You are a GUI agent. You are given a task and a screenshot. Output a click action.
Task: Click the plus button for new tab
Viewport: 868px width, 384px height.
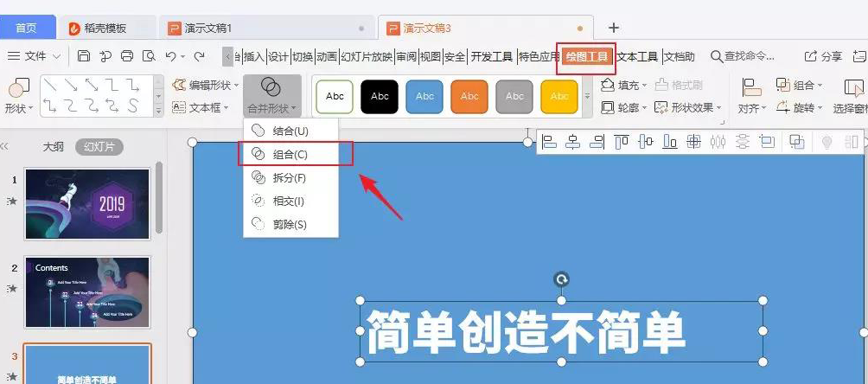point(614,28)
